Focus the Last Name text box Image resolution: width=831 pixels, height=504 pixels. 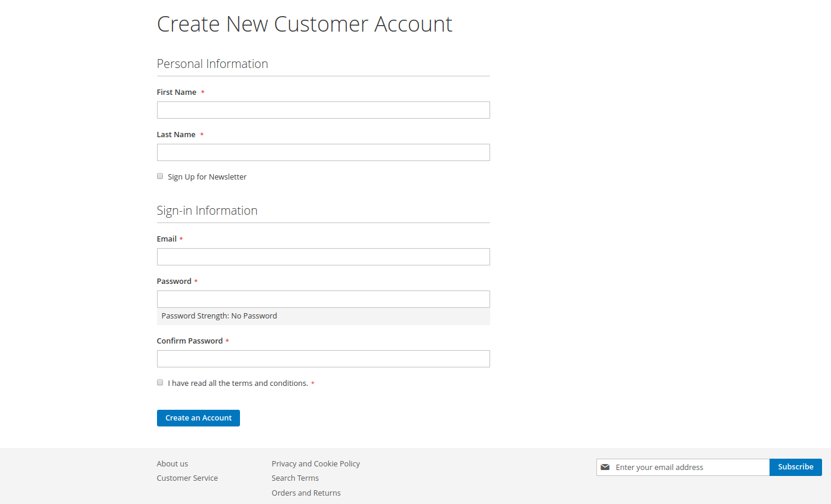(323, 153)
